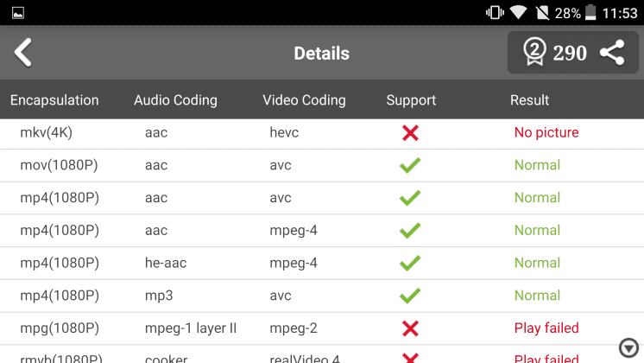Image resolution: width=644 pixels, height=363 pixels.
Task: Select the Result column header
Action: click(529, 100)
